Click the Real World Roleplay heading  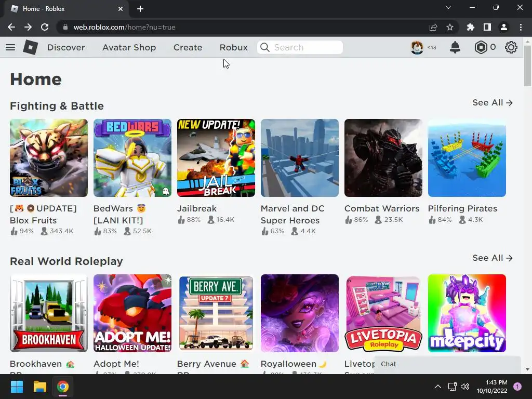click(x=66, y=261)
